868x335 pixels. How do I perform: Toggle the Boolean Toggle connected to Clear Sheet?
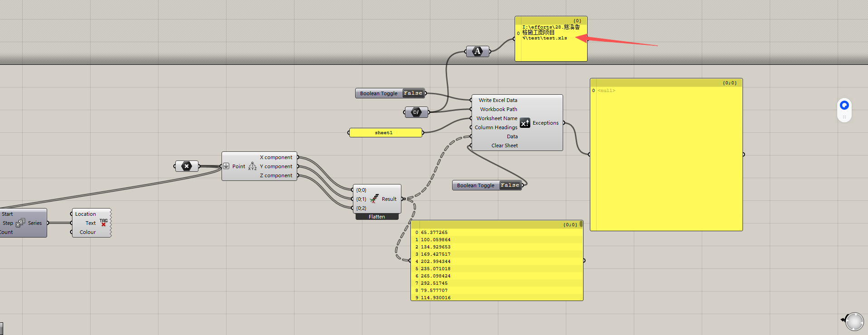coord(510,185)
